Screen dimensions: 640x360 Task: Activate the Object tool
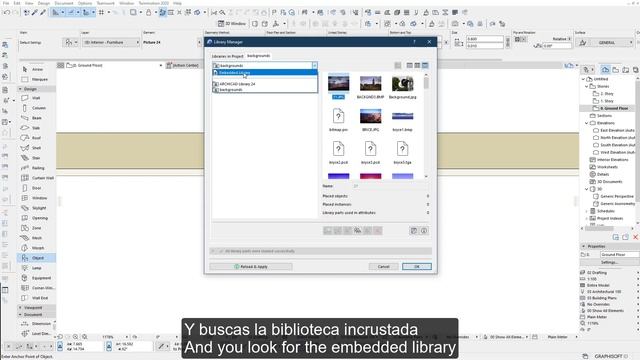[37, 258]
